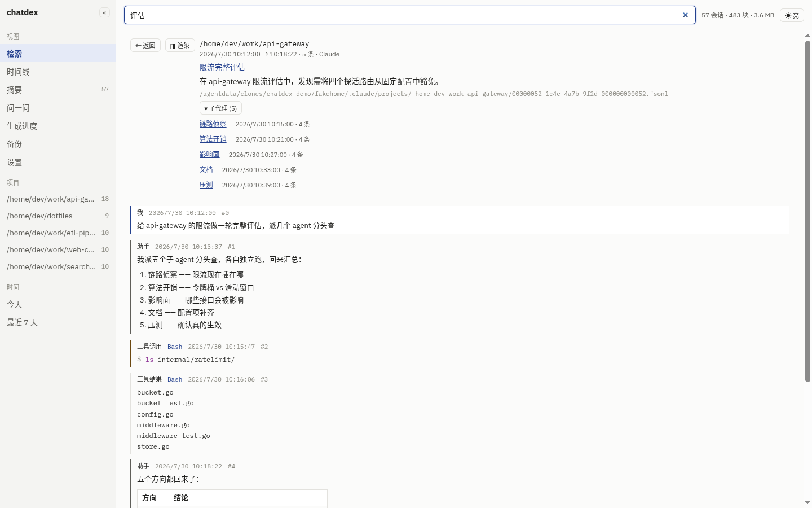Screen dimensions: 812x508
Task: Click the /home/dev/work/api-gateway path heading
Action: pos(254,43)
